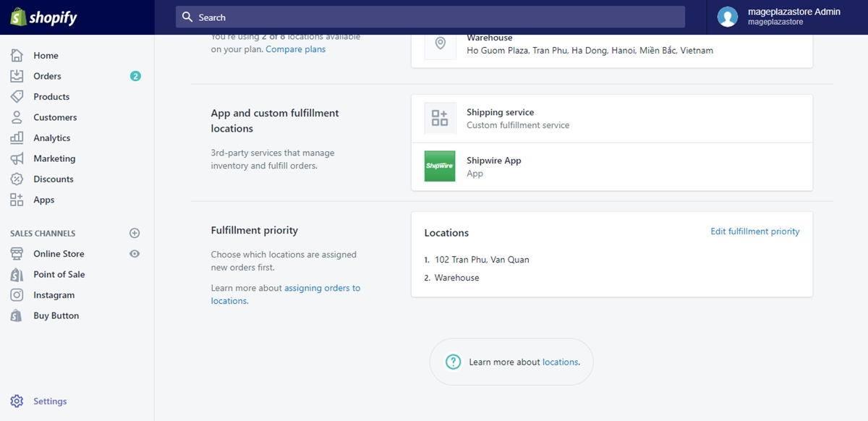Click the search magnifier icon
Image resolution: width=868 pixels, height=421 pixels.
coord(187,17)
